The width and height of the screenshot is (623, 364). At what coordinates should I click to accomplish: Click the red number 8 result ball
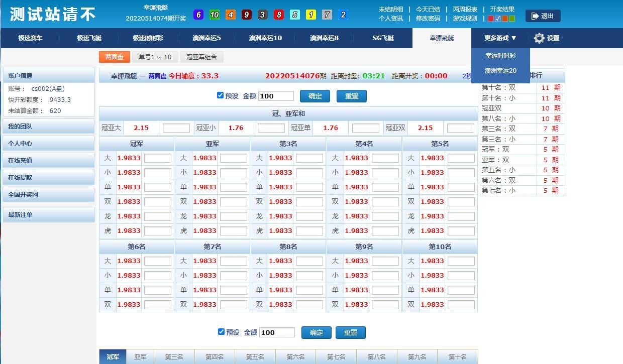point(279,15)
